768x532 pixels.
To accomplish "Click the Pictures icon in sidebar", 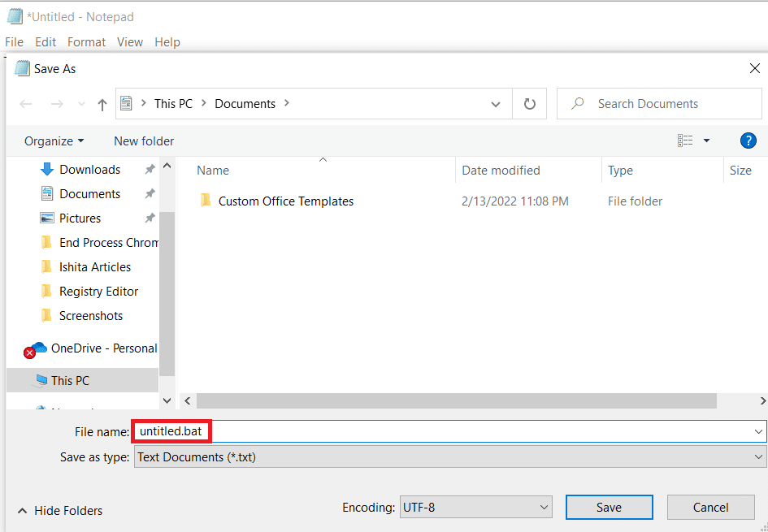I will [47, 218].
